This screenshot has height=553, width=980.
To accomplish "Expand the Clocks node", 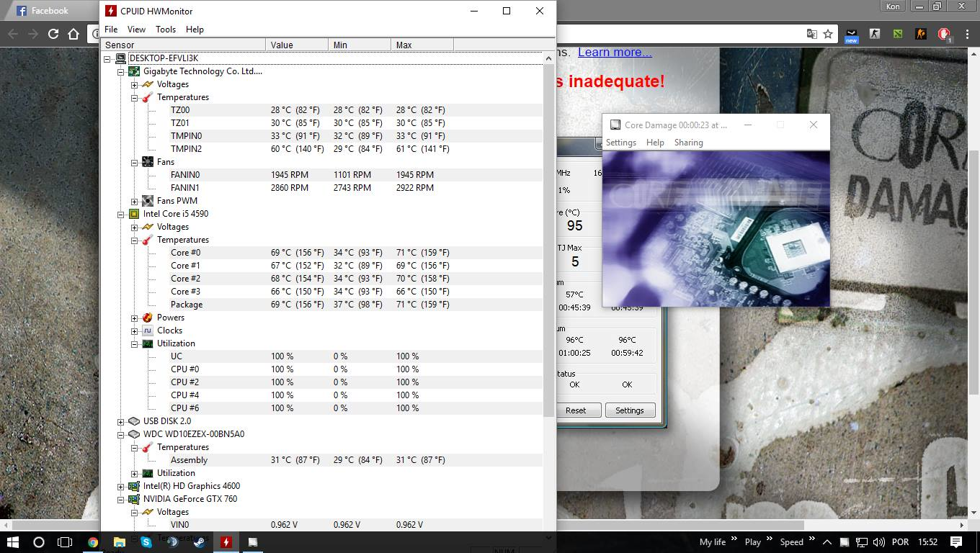I will (135, 331).
